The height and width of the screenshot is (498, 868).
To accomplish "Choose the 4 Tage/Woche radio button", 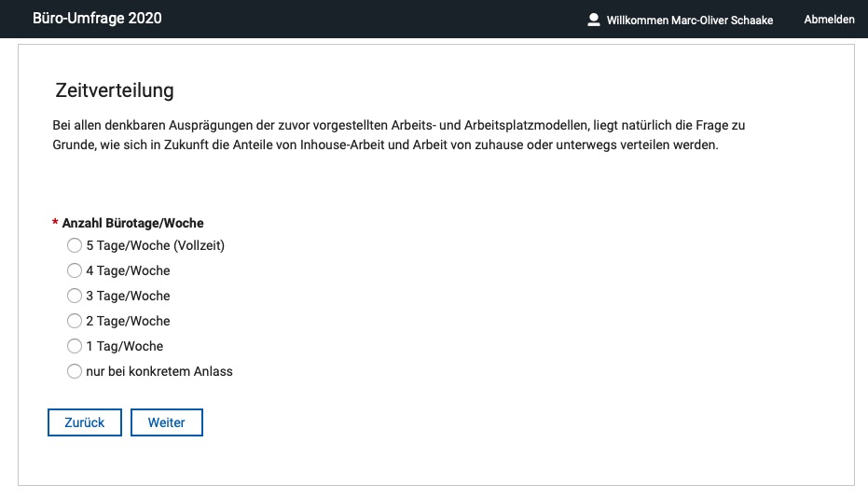I will coord(75,270).
